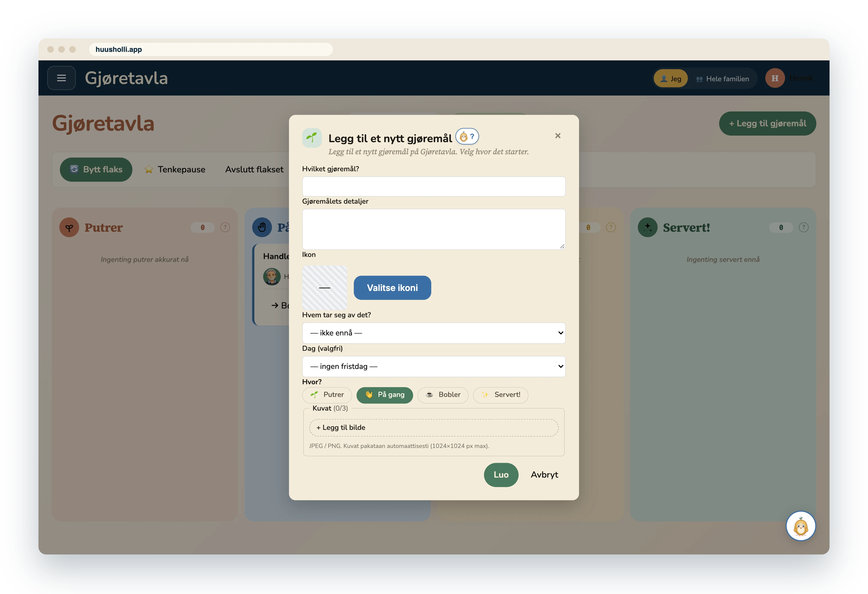
Task: Click the Servert! column sparkle icon
Action: [x=647, y=227]
